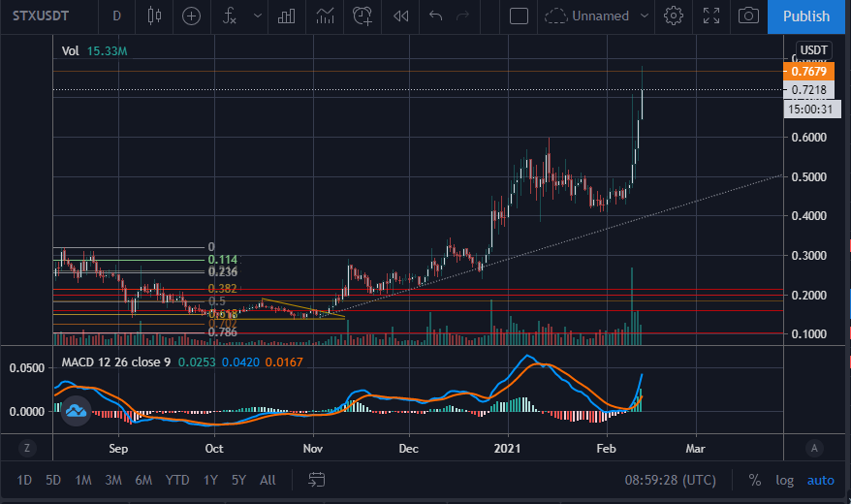Take a chart snapshot with the camera
The width and height of the screenshot is (851, 504).
748,16
